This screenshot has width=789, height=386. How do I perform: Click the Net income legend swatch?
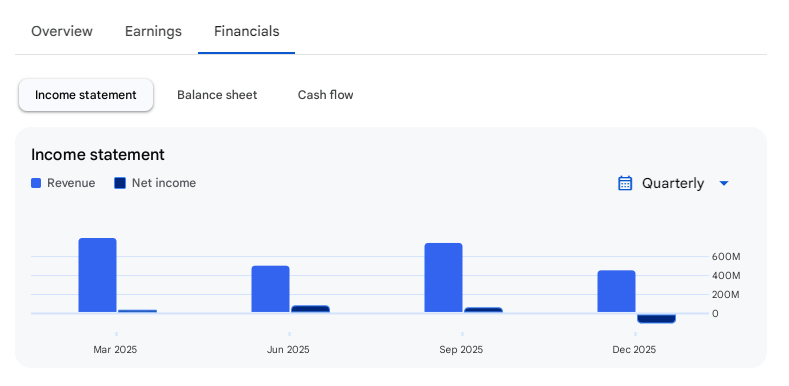pyautogui.click(x=120, y=183)
